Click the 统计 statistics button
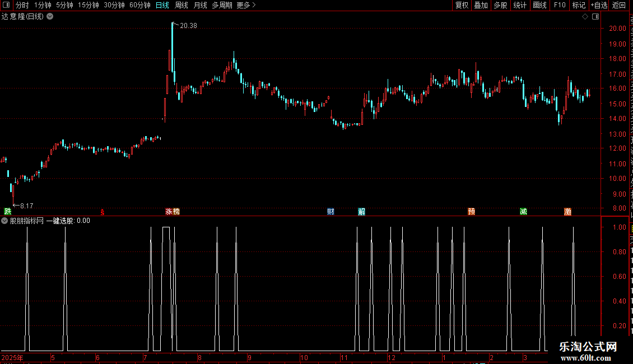633x364 pixels. pyautogui.click(x=520, y=5)
